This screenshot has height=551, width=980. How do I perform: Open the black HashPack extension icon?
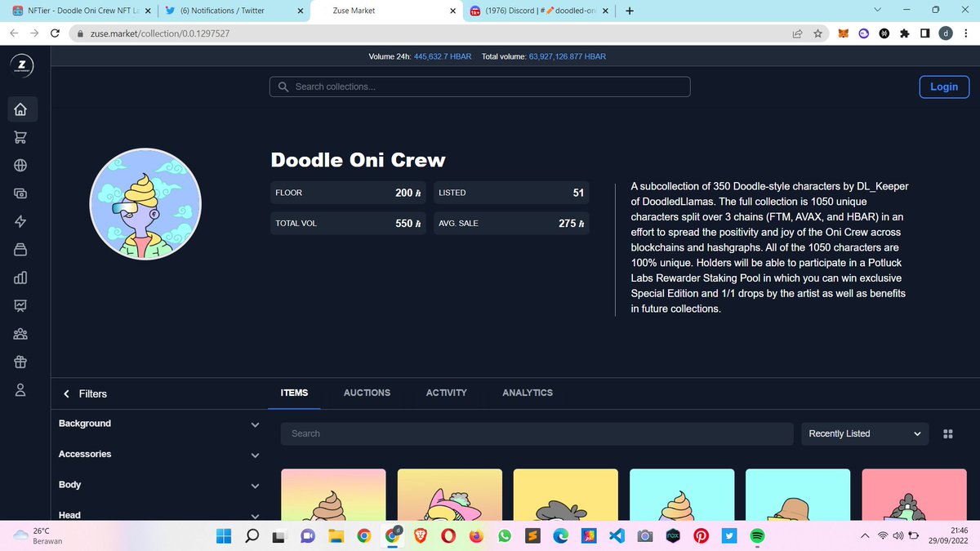point(884,33)
